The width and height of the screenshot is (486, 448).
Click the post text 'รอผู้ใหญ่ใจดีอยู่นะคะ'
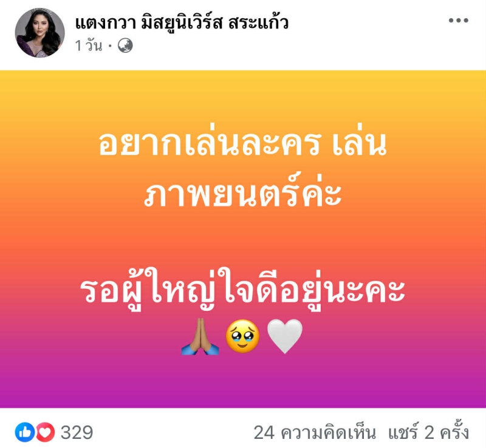(x=242, y=290)
